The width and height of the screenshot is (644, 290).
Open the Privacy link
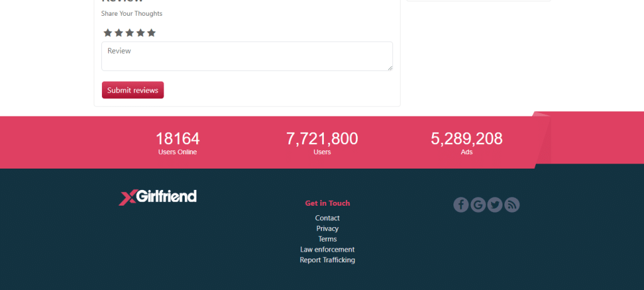327,228
